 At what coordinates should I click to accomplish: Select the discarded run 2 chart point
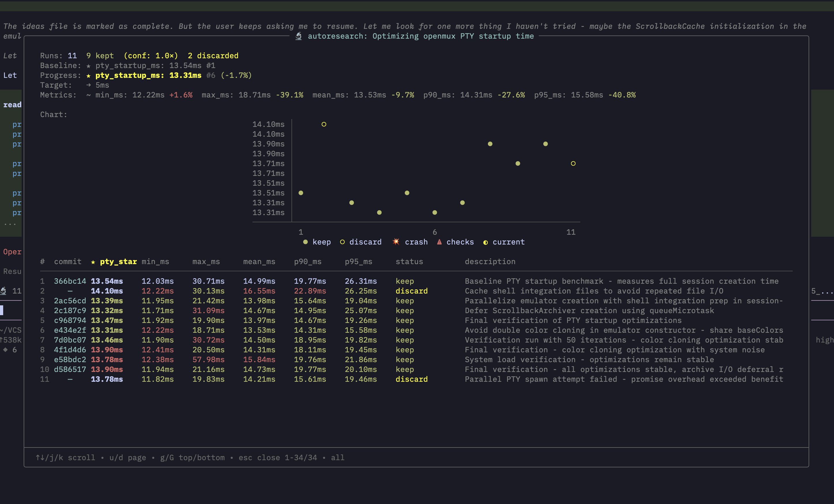coord(324,124)
